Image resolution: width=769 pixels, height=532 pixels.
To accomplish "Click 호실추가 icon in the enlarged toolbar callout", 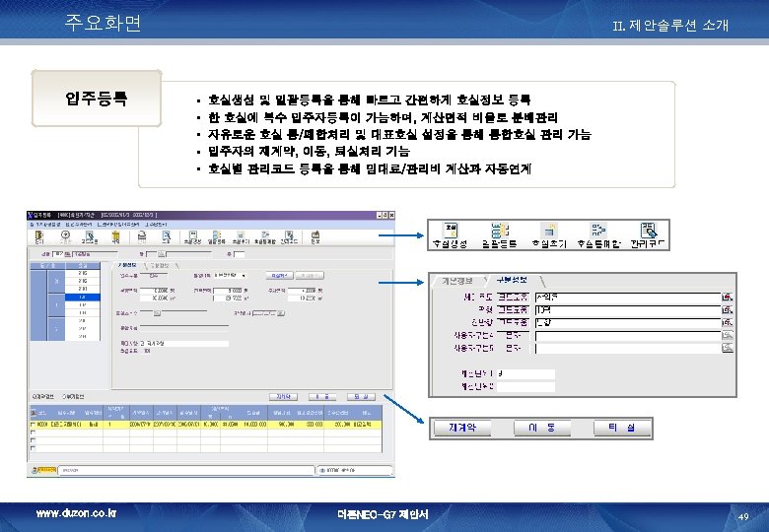I will click(x=549, y=234).
